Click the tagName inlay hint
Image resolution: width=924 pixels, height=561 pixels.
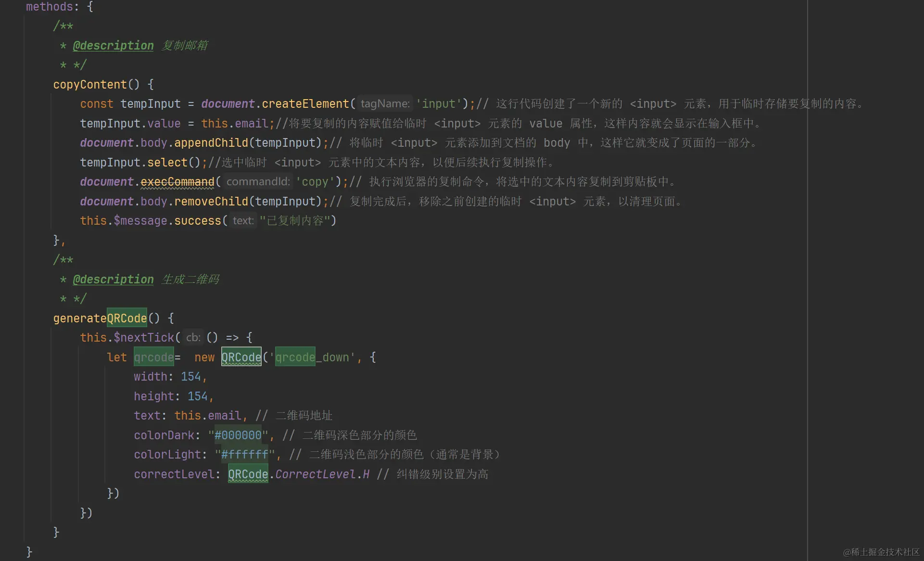point(385,104)
